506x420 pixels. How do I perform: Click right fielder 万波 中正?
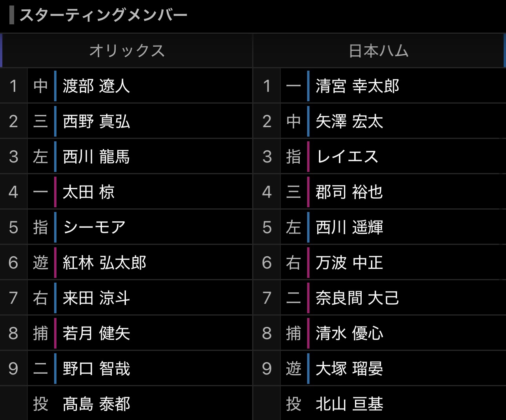click(x=349, y=263)
